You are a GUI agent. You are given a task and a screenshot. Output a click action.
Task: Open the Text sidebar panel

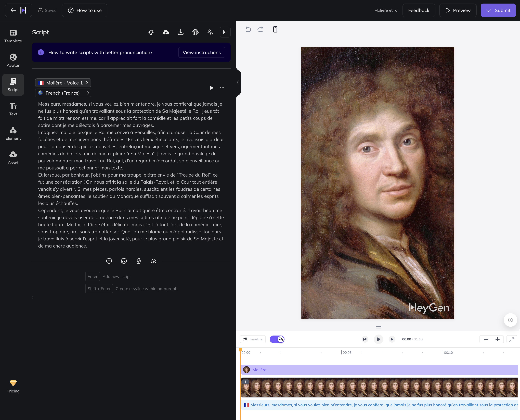pos(13,109)
